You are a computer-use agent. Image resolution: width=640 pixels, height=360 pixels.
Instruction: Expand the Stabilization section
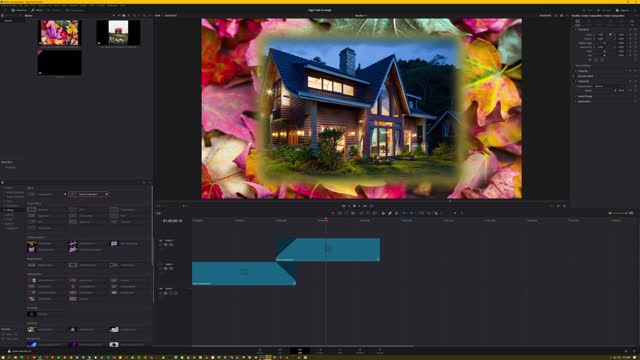pos(584,101)
